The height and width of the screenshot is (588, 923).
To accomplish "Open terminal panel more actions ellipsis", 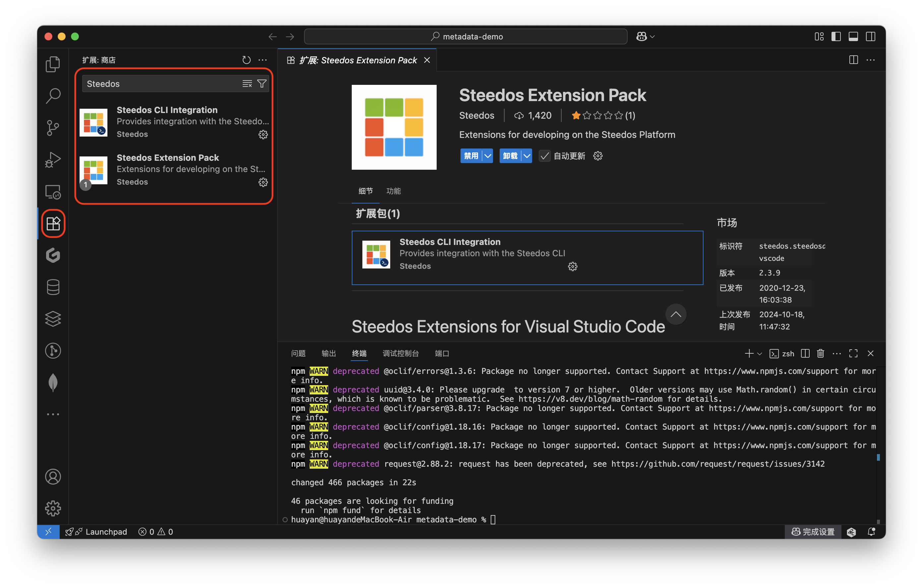I will click(837, 353).
